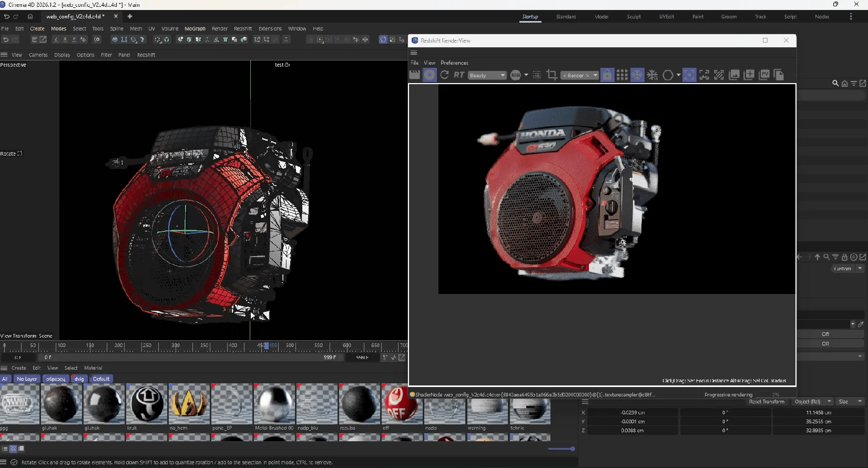Toggle the focus picker icon in RenderView

click(x=689, y=75)
